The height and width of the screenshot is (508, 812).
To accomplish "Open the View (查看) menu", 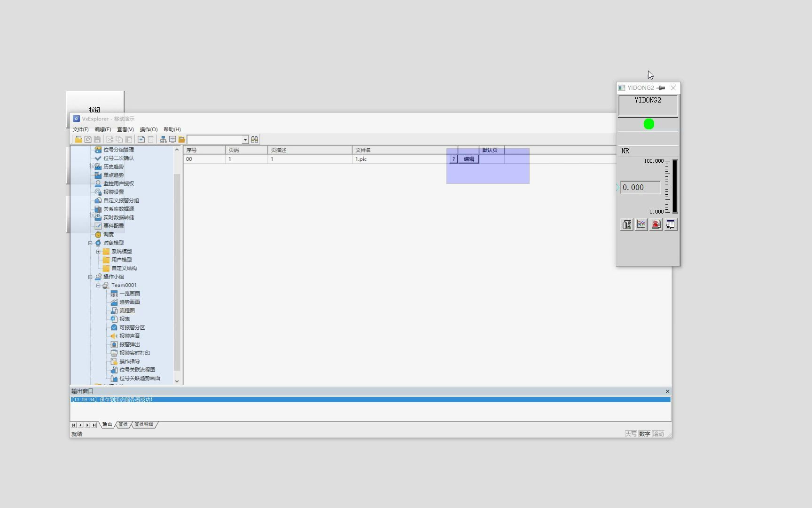I will pyautogui.click(x=125, y=129).
